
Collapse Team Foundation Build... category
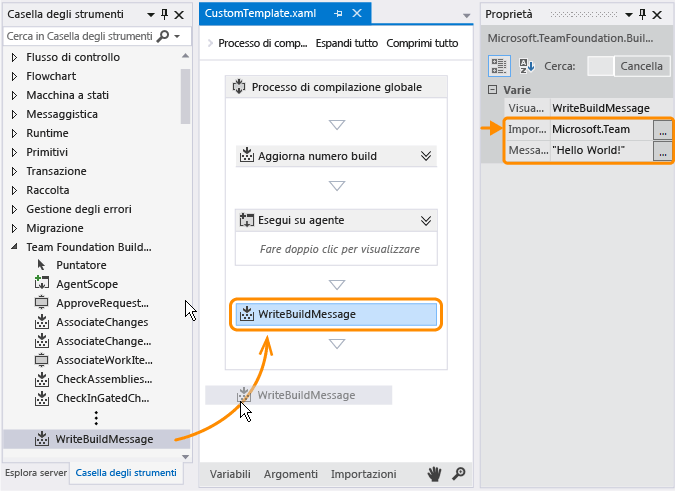coord(14,247)
